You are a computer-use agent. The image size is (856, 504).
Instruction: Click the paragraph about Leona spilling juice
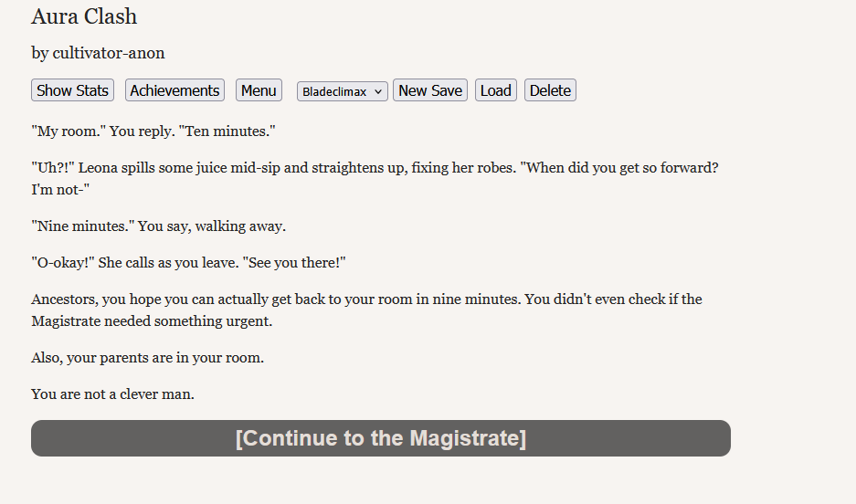[x=375, y=178]
